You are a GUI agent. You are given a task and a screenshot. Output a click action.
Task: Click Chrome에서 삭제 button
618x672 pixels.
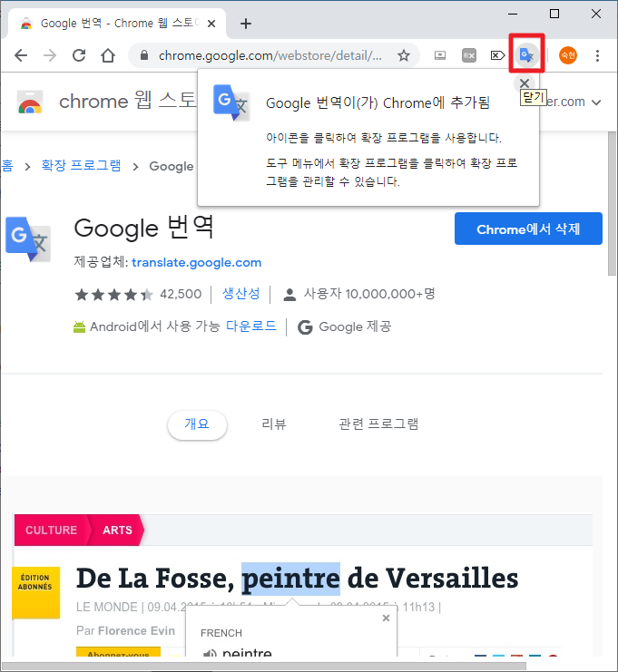(x=528, y=229)
